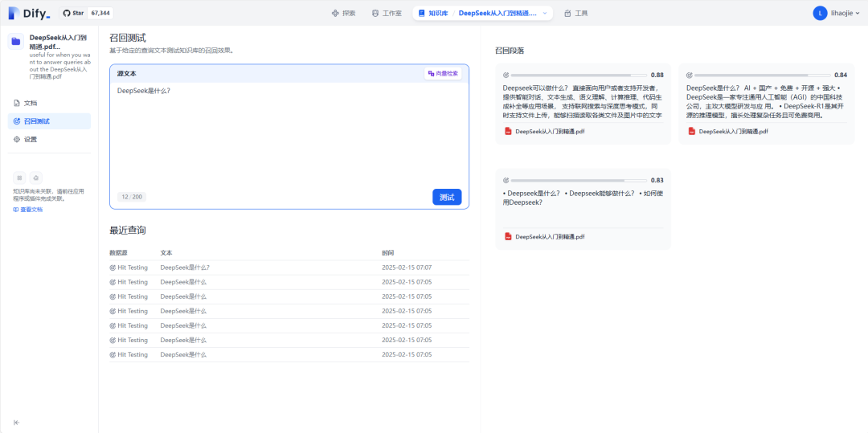Click the PDF file icon in the 0.84 card

coord(691,132)
